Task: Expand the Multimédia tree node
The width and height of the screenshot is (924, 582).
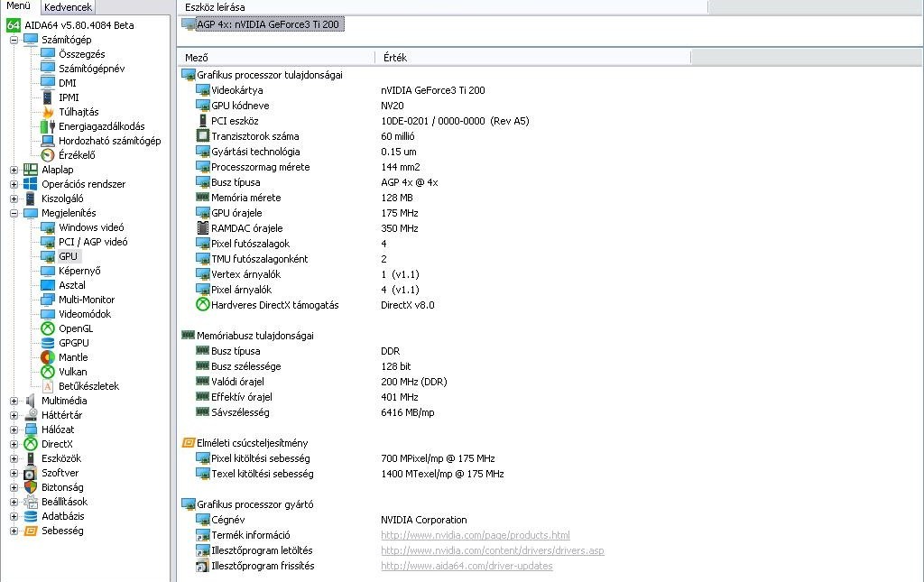Action: 14,401
